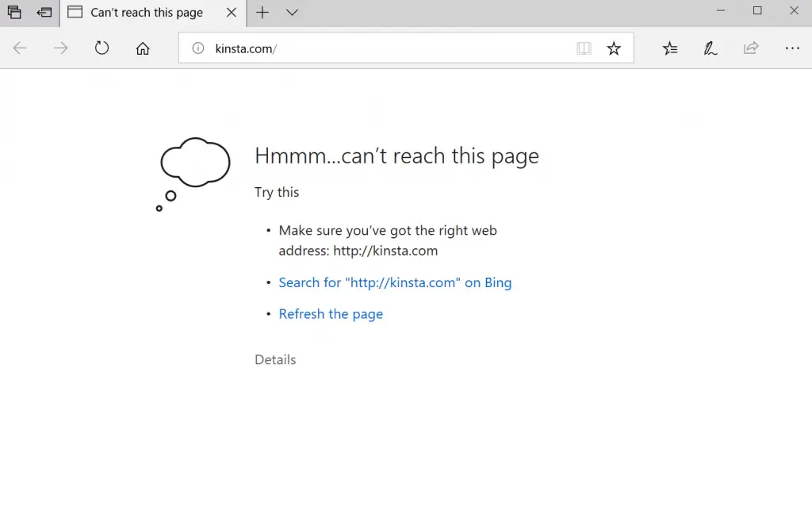Open the tabs you've set aside
Viewport: 812px width, 518px height.
pyautogui.click(x=14, y=12)
